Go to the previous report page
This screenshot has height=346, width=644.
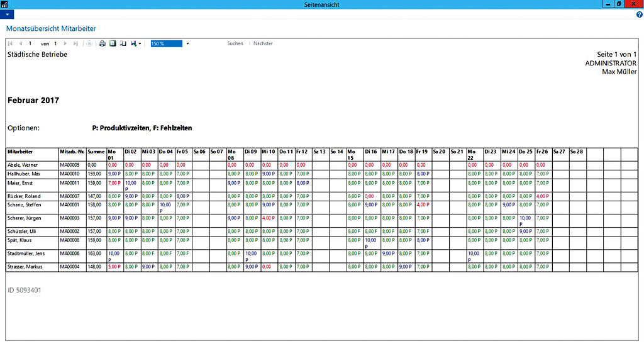(x=20, y=44)
